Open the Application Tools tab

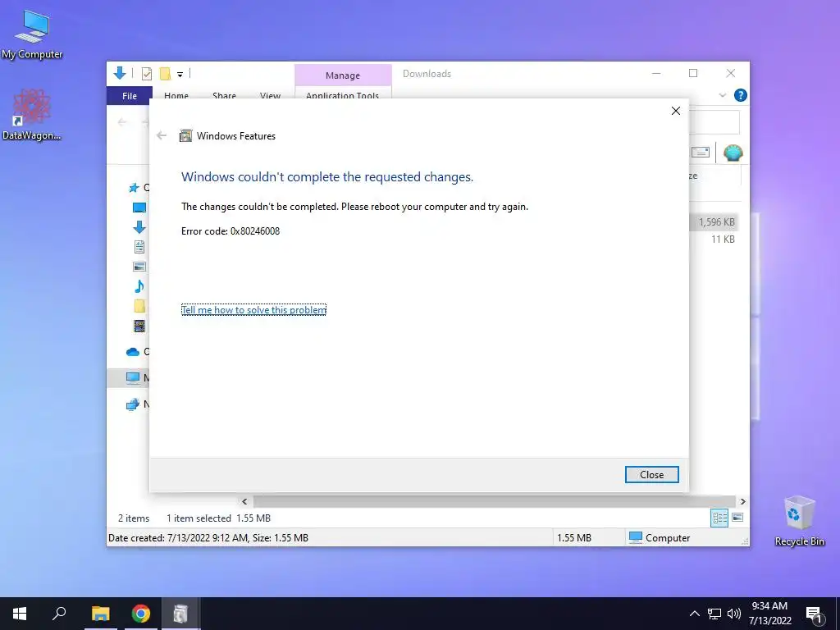343,95
